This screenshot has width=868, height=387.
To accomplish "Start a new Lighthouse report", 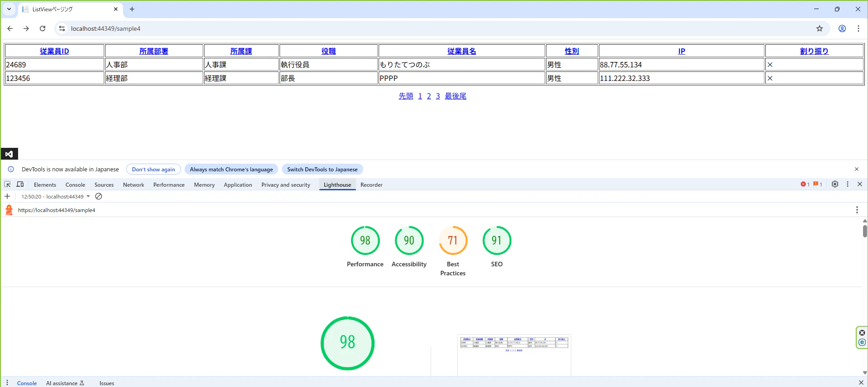I will coord(7,196).
